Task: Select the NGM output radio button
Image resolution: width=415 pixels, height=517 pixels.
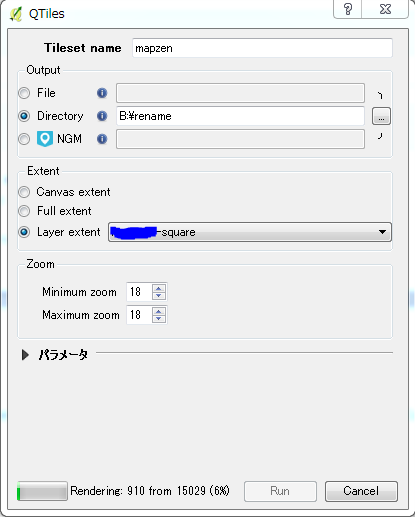Action: click(24, 139)
